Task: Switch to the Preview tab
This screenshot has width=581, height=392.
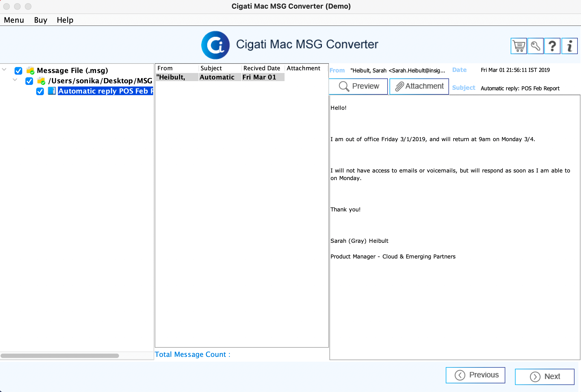Action: pos(358,86)
